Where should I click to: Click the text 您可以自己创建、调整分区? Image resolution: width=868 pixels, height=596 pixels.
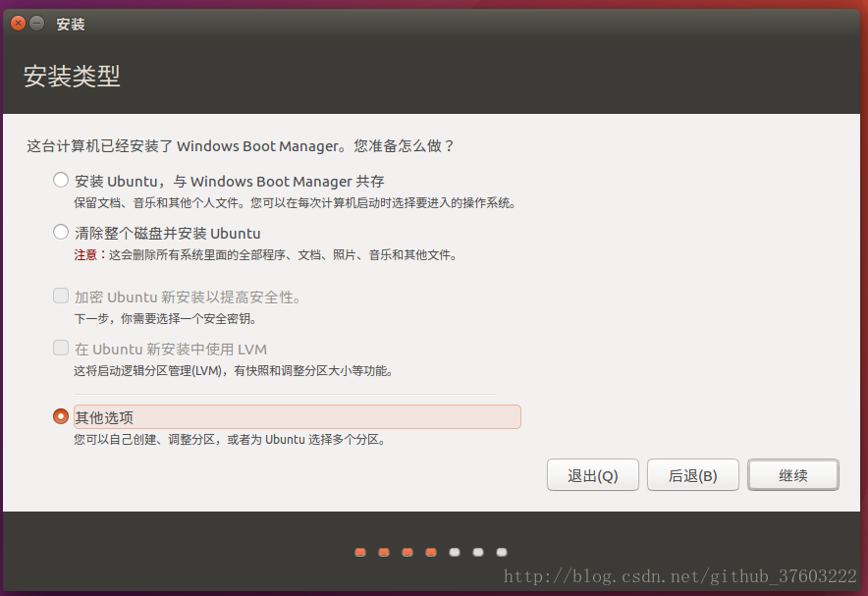pyautogui.click(x=144, y=440)
